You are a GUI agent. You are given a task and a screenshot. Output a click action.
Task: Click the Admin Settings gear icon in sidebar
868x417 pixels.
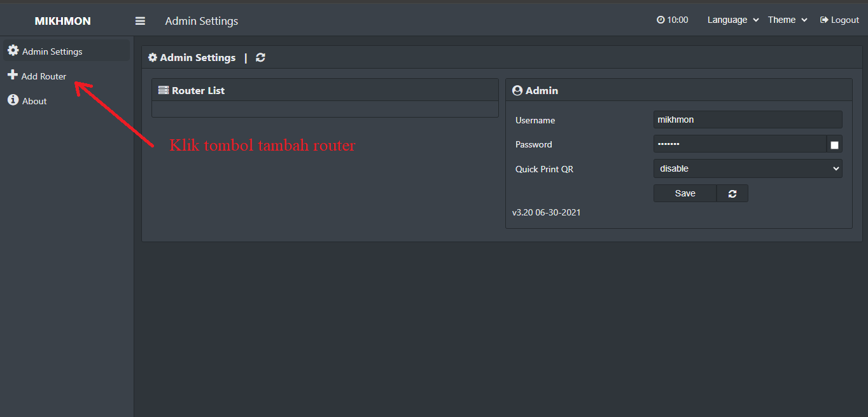[x=13, y=51]
